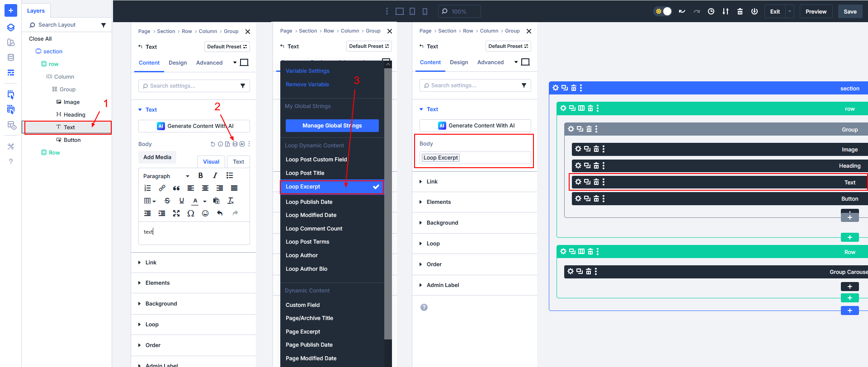Open the Paragraph format dropdown
Screen dimensions: 868x367
(x=166, y=176)
